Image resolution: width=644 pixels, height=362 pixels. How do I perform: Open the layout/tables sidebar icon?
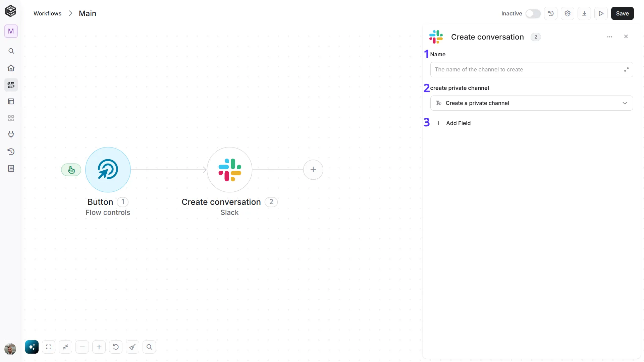click(x=11, y=102)
